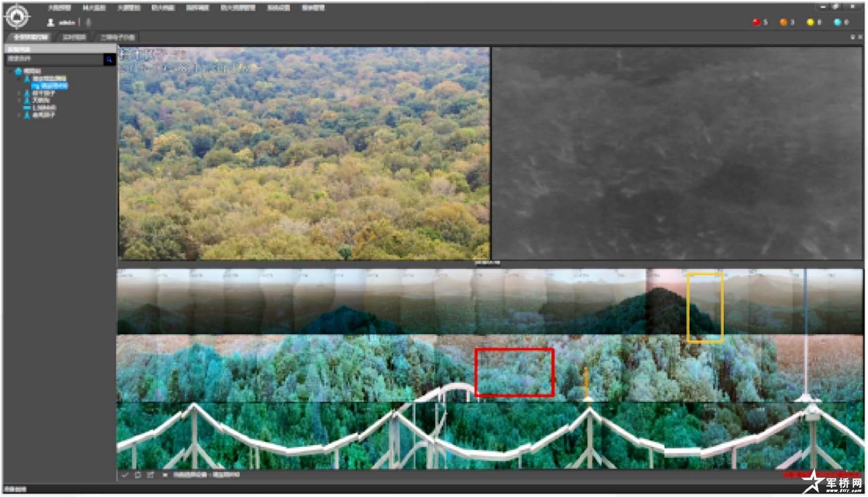Click the search input field in left panel
The width and height of the screenshot is (868, 497).
[x=54, y=60]
